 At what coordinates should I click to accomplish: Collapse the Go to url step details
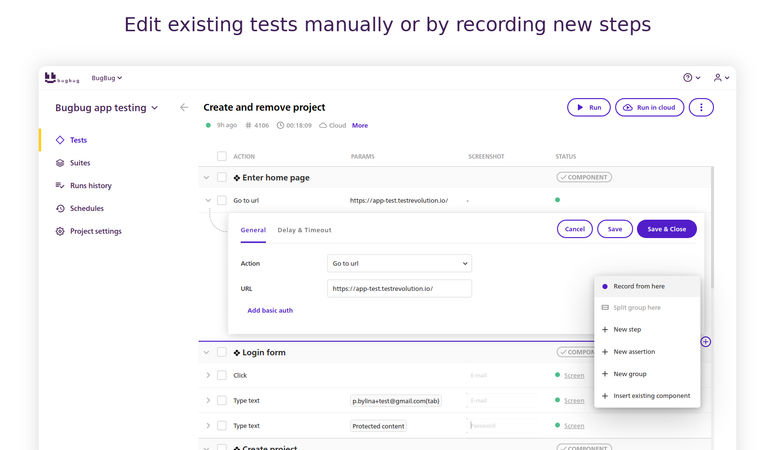click(x=208, y=200)
